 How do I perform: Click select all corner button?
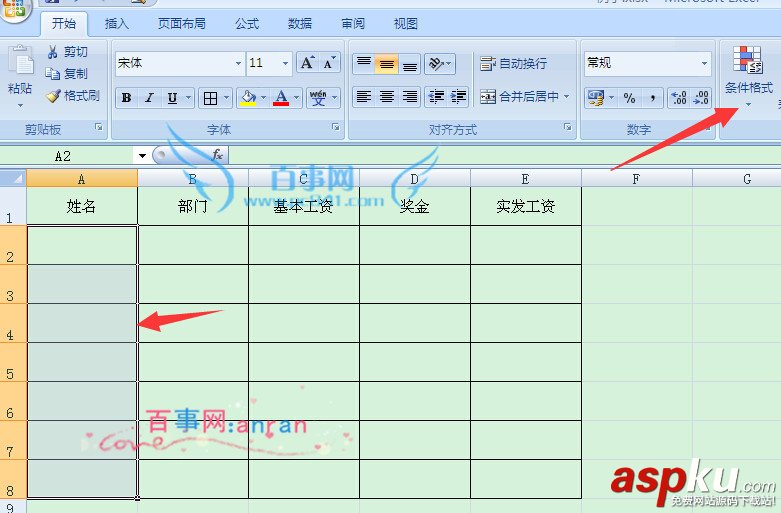13,178
